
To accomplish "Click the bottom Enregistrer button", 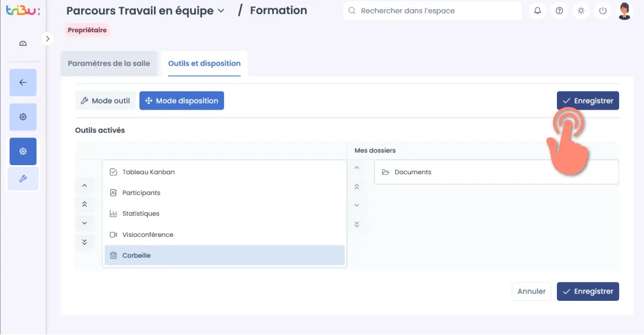I will point(588,291).
